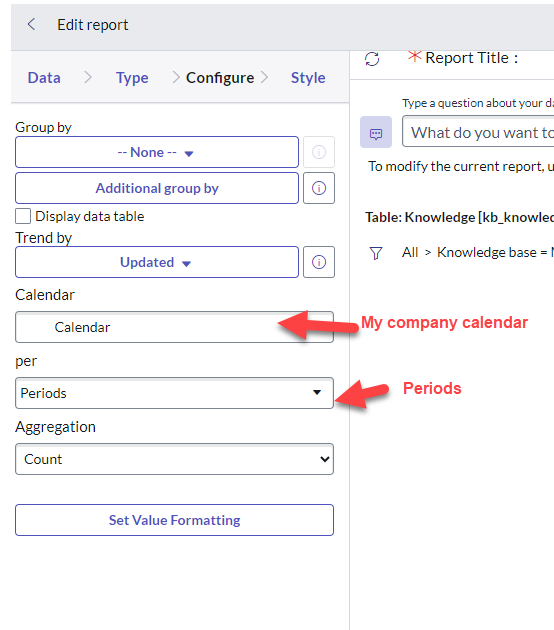The image size is (554, 630).
Task: Click the Additional group by button
Action: (x=157, y=188)
